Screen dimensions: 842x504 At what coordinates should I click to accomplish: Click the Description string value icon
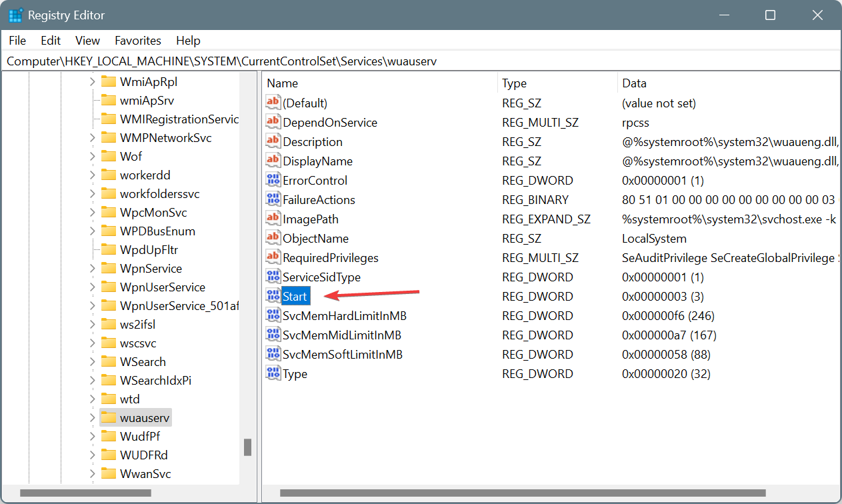[x=273, y=141]
